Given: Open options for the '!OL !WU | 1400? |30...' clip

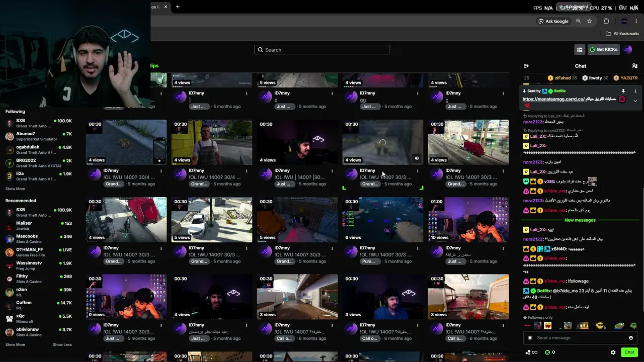Looking at the screenshot, I should click(x=332, y=171).
